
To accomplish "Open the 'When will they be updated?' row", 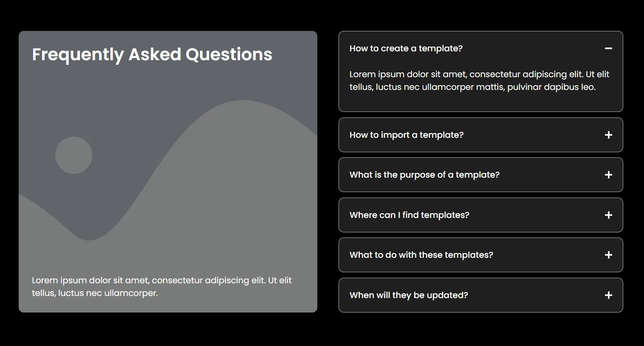I will tap(481, 295).
